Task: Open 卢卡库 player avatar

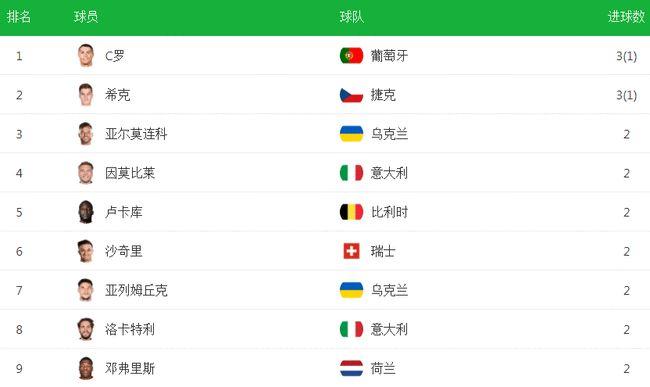Action: (86, 212)
